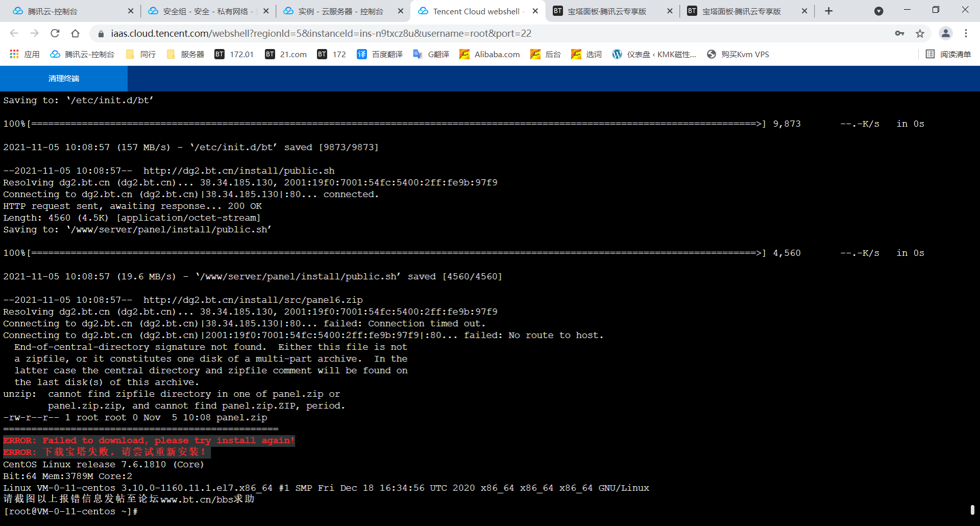Open a new browser tab
The height and width of the screenshot is (526, 980).
(829, 11)
